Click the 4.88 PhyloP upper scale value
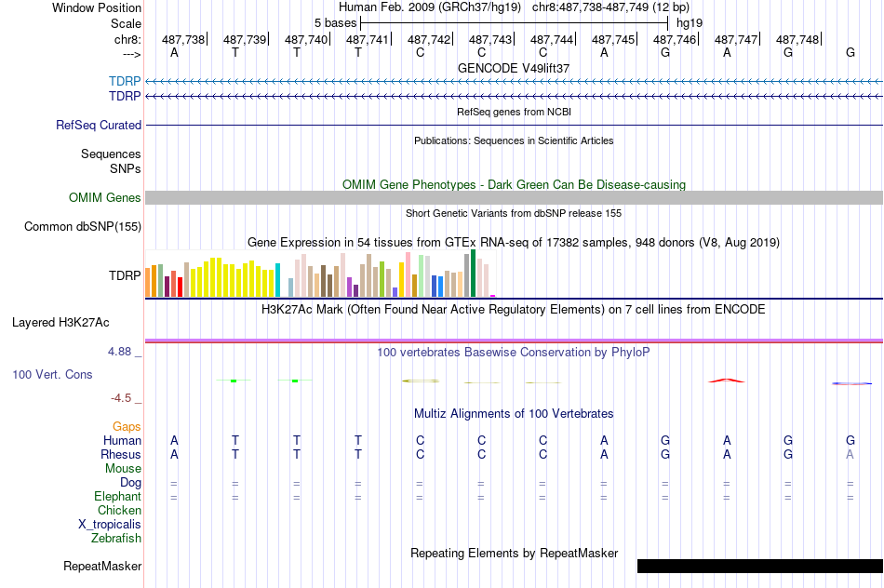The width and height of the screenshot is (884, 588). 119,352
